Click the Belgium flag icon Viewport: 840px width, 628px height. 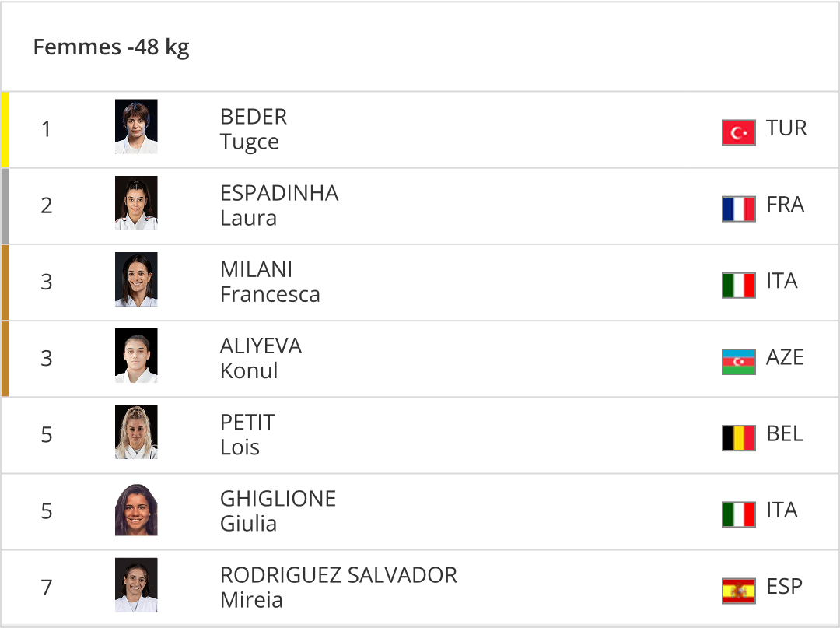(x=738, y=437)
